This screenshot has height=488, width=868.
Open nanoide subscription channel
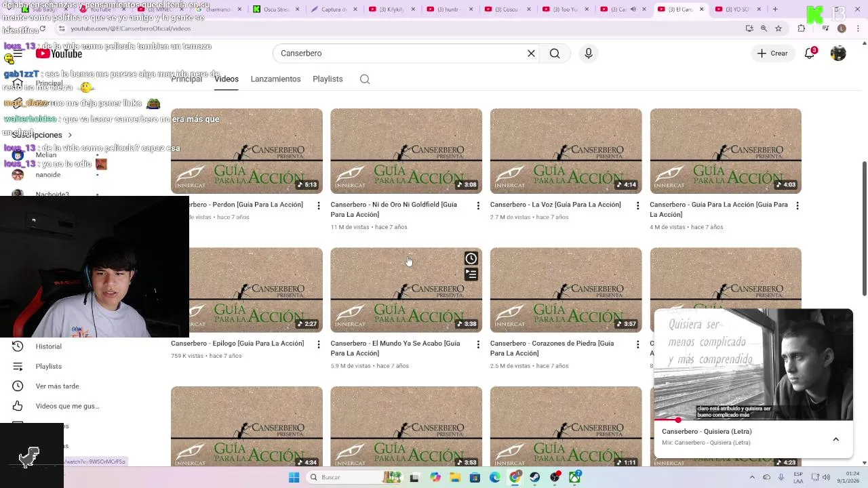tap(47, 175)
